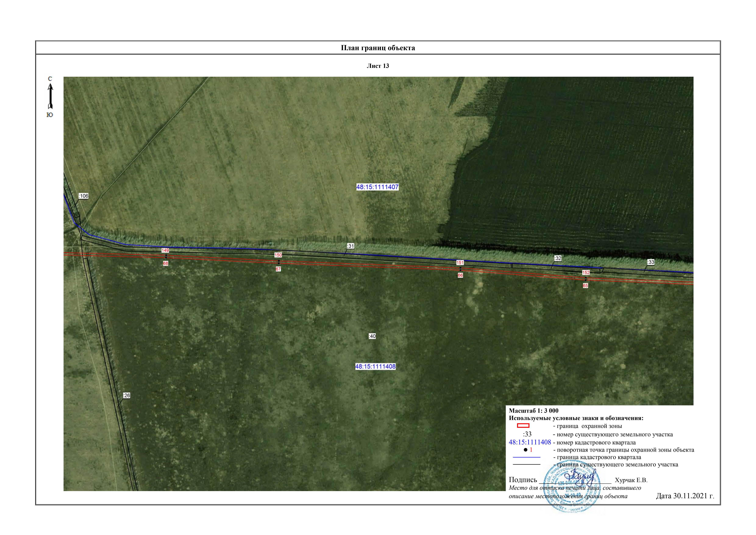Image resolution: width=756 pixels, height=535 pixels.
Task: Click the black line legend sample
Action: pyautogui.click(x=527, y=465)
